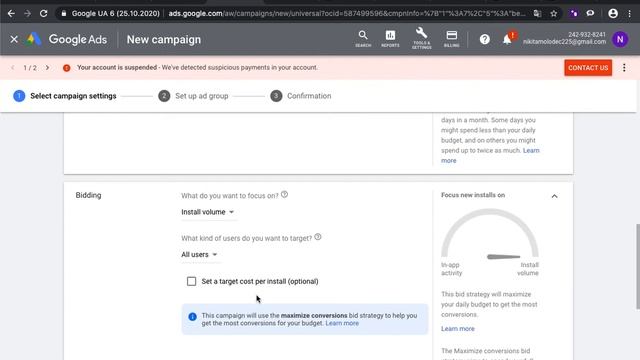640x360 pixels.
Task: Open the Chrome three-dot menu
Action: [x=630, y=13]
